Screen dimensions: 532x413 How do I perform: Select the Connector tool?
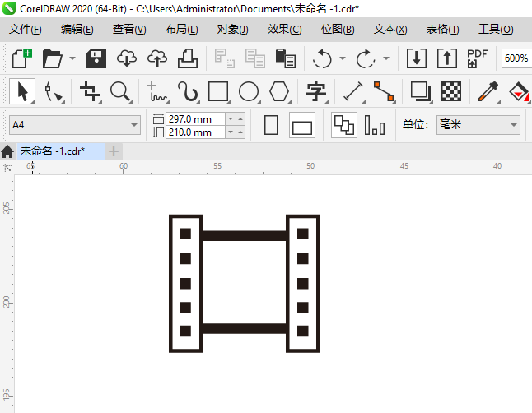pos(384,91)
